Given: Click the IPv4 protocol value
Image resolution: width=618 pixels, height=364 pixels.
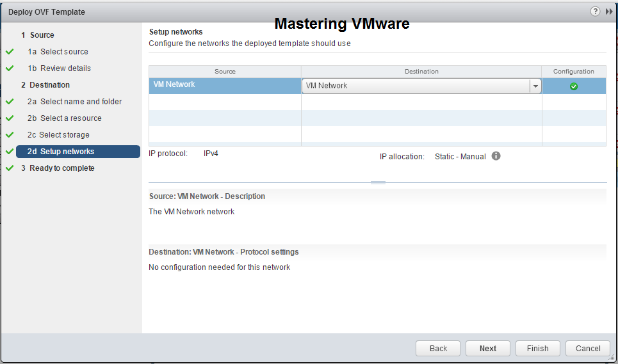Looking at the screenshot, I should click(211, 154).
